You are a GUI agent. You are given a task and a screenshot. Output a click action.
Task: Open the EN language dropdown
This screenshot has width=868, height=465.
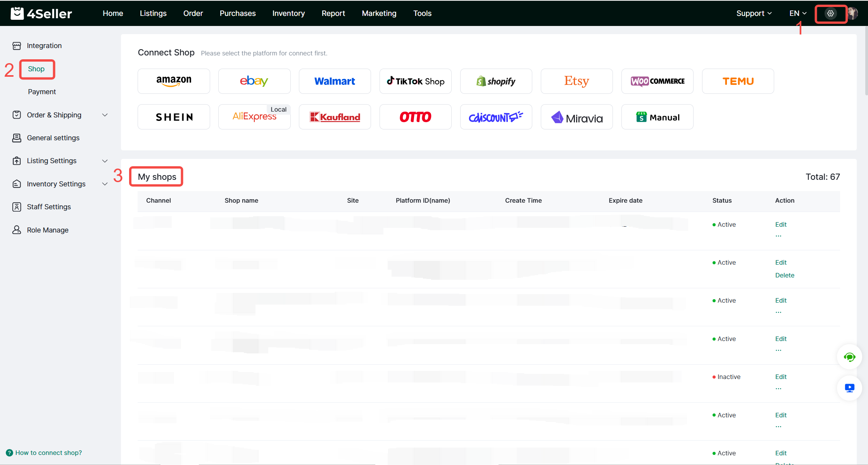tap(798, 14)
